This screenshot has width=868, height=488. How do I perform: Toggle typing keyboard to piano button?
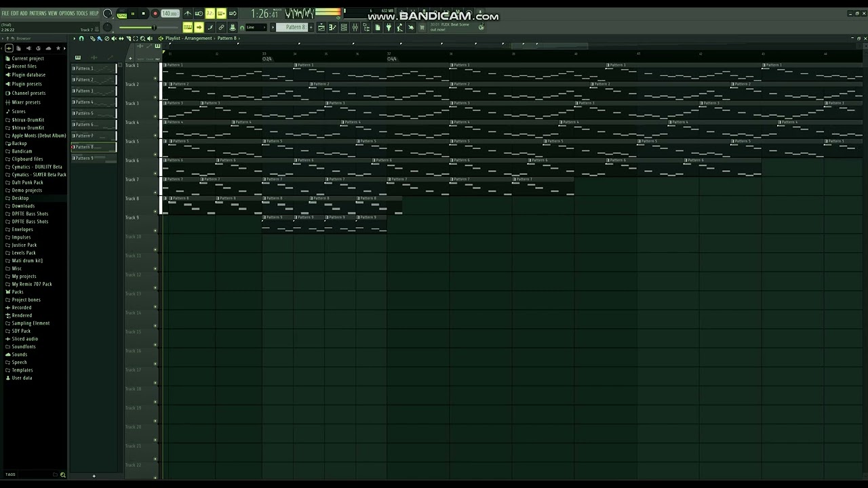pos(188,27)
